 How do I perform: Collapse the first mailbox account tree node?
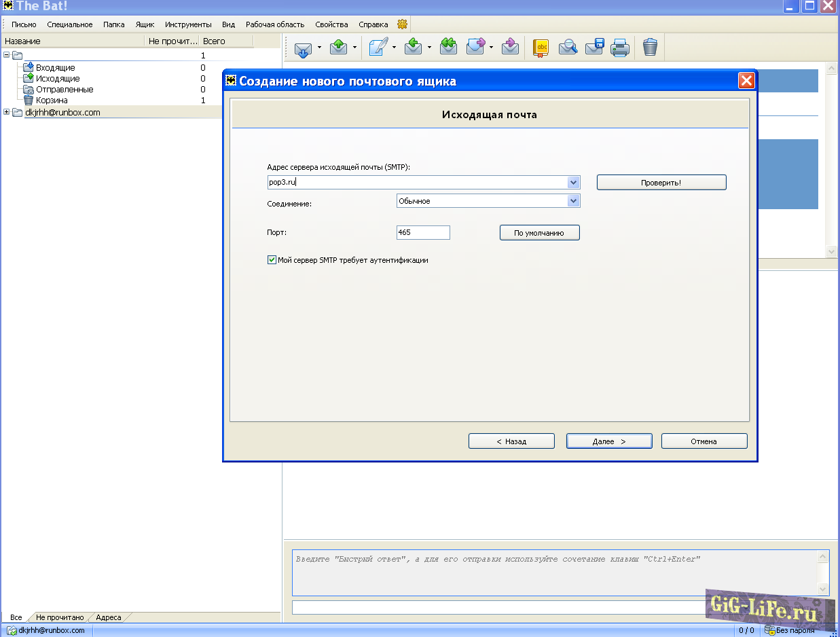7,55
